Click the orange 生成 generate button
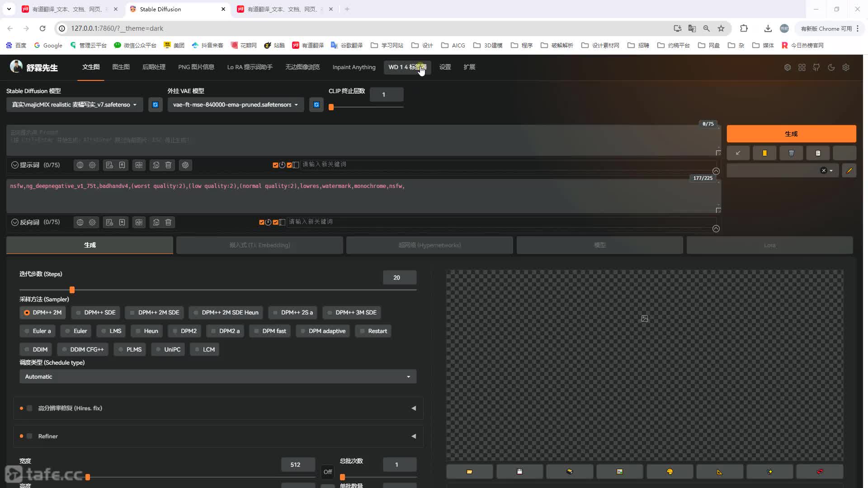The width and height of the screenshot is (868, 488). (x=791, y=134)
